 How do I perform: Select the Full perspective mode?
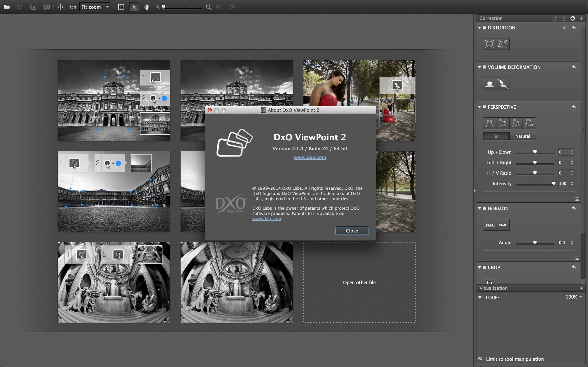pos(496,136)
